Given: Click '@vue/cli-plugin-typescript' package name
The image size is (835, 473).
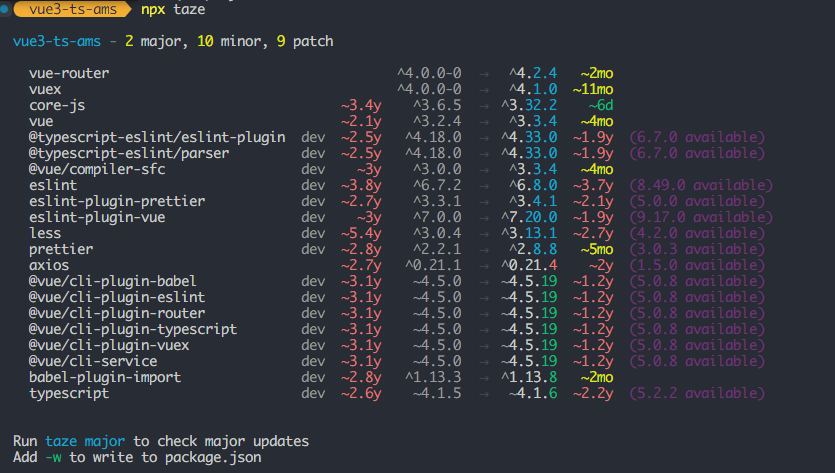Looking at the screenshot, I should point(133,329).
